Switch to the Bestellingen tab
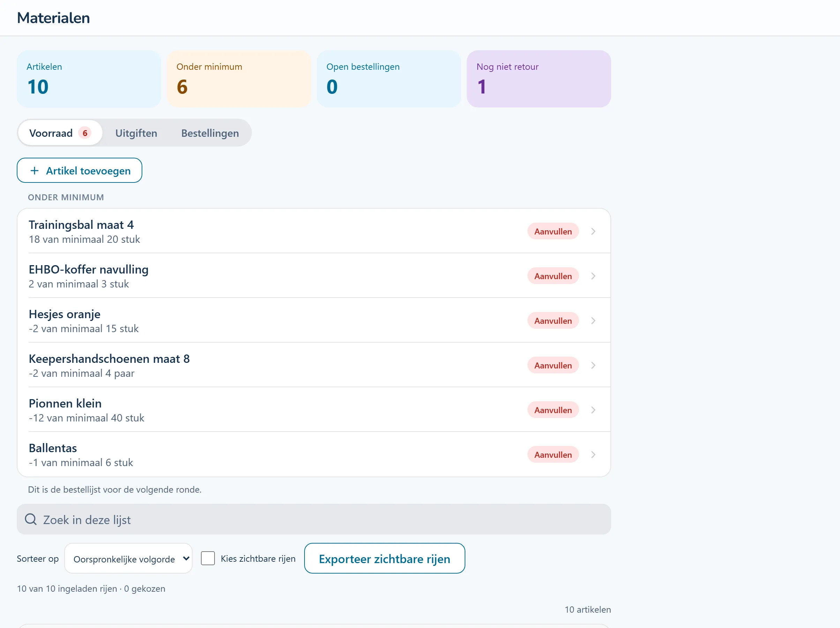Viewport: 840px width, 628px height. (210, 133)
